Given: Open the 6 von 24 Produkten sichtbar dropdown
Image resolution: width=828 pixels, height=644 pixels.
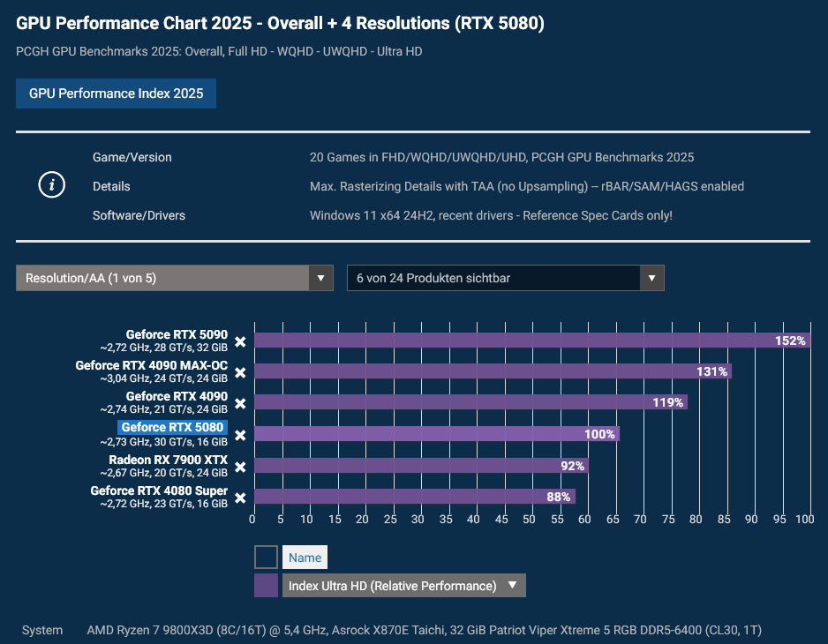Looking at the screenshot, I should click(505, 278).
